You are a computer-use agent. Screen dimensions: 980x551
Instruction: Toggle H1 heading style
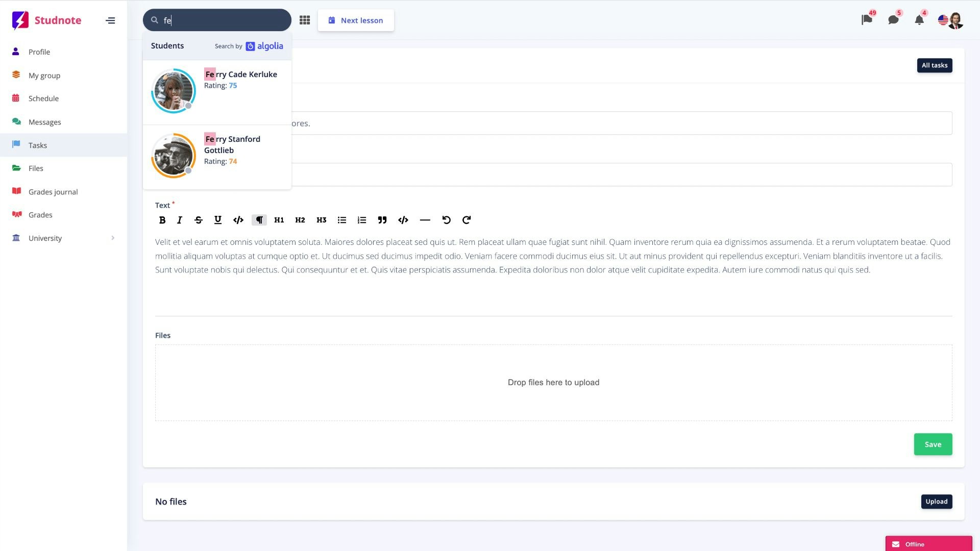click(279, 220)
